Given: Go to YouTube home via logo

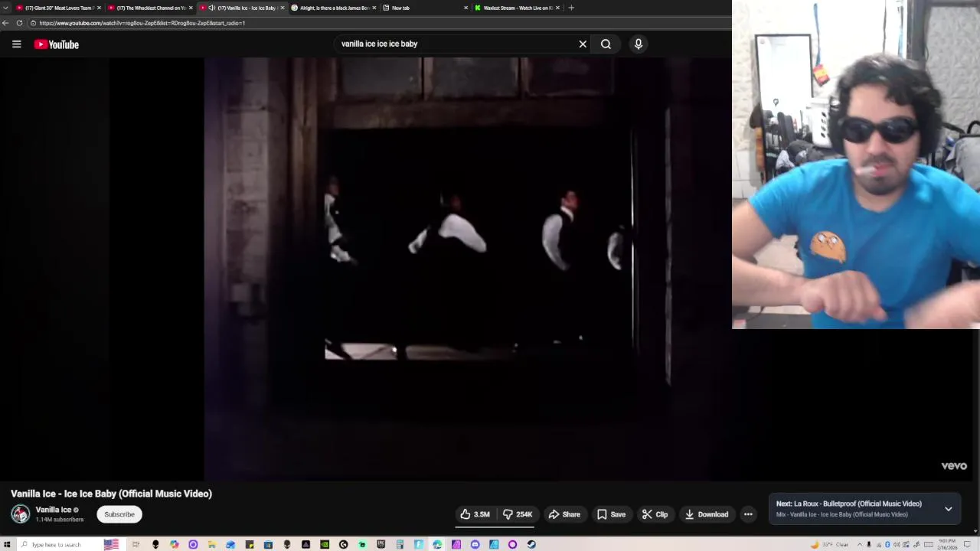Looking at the screenshot, I should pyautogui.click(x=57, y=44).
